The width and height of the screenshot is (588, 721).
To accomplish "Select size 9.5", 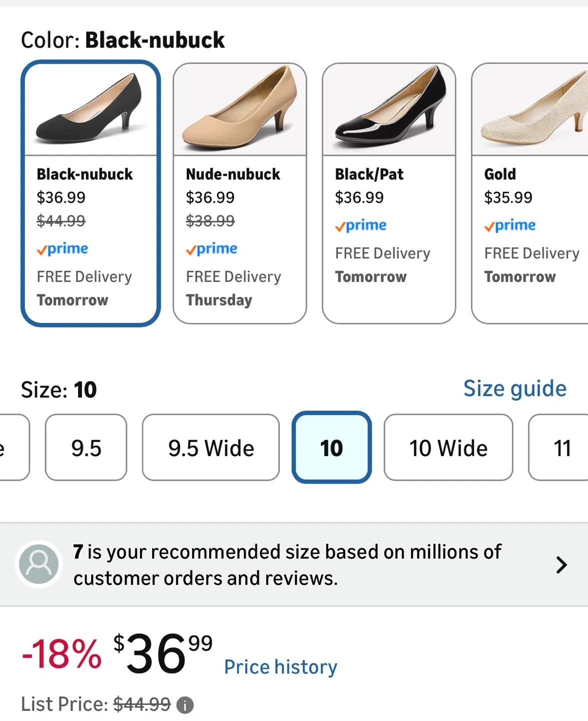I will (x=86, y=448).
